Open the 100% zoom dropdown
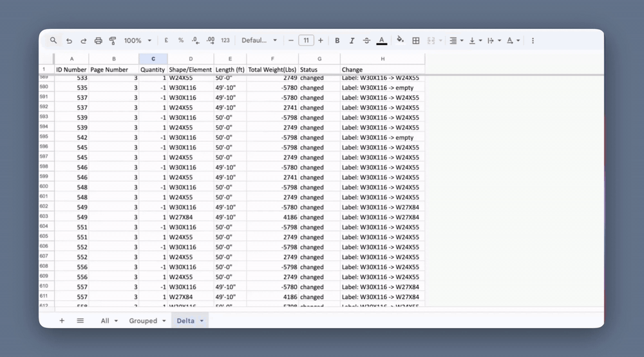 pos(138,41)
